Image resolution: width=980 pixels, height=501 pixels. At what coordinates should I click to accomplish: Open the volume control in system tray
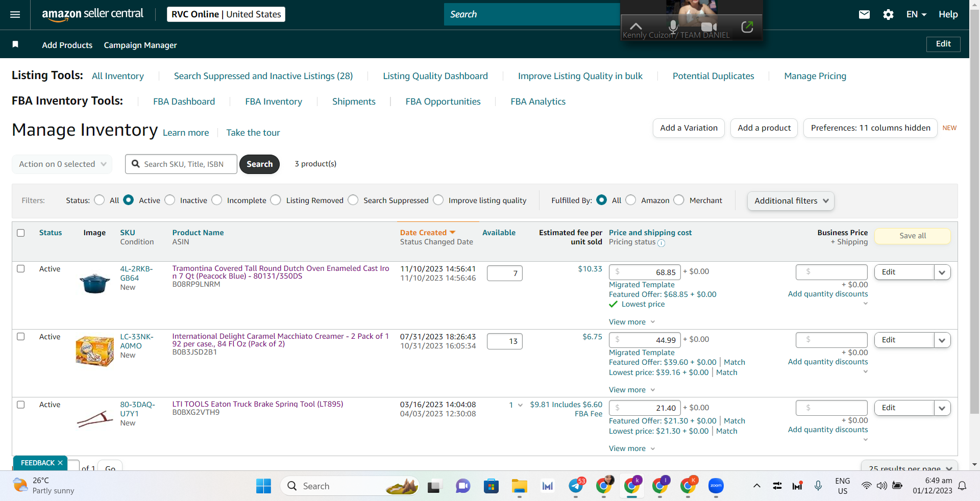point(881,486)
